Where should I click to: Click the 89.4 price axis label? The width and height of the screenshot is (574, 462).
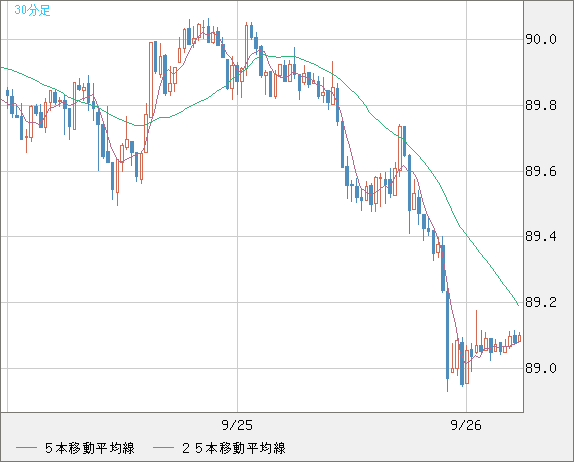click(x=541, y=236)
